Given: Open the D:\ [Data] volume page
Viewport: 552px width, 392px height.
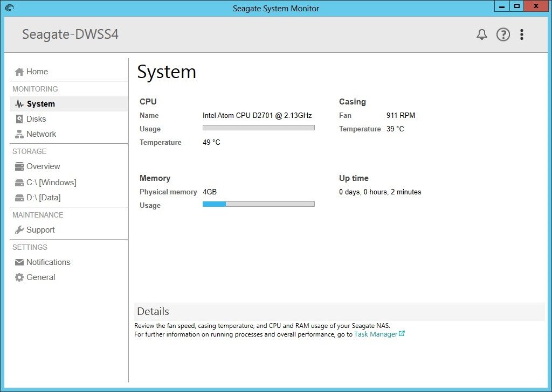Looking at the screenshot, I should pos(44,198).
